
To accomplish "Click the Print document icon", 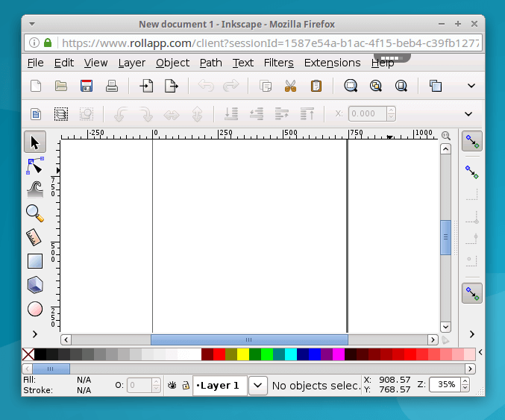I will [112, 86].
